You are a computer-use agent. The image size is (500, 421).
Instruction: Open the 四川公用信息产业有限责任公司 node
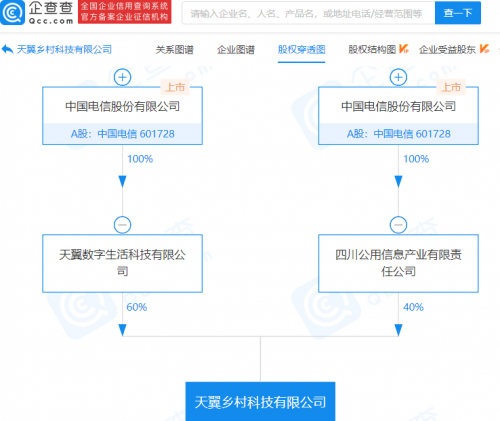point(398,263)
